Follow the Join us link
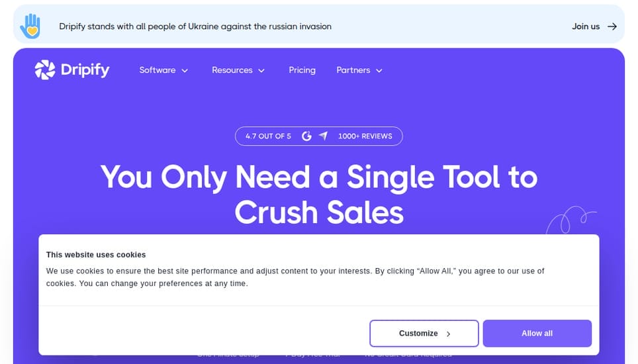Image resolution: width=638 pixels, height=364 pixels. click(586, 26)
